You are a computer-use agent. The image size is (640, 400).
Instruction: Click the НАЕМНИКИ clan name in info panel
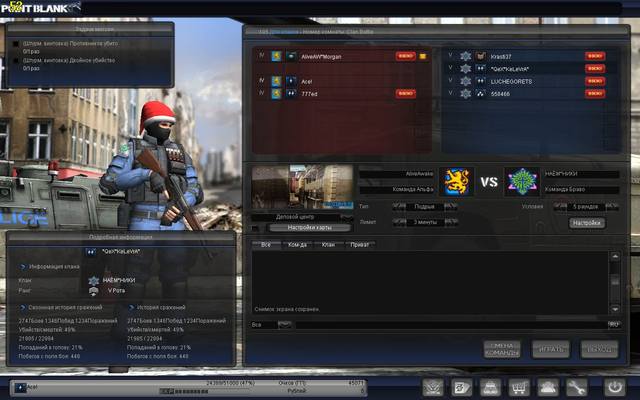pos(119,280)
